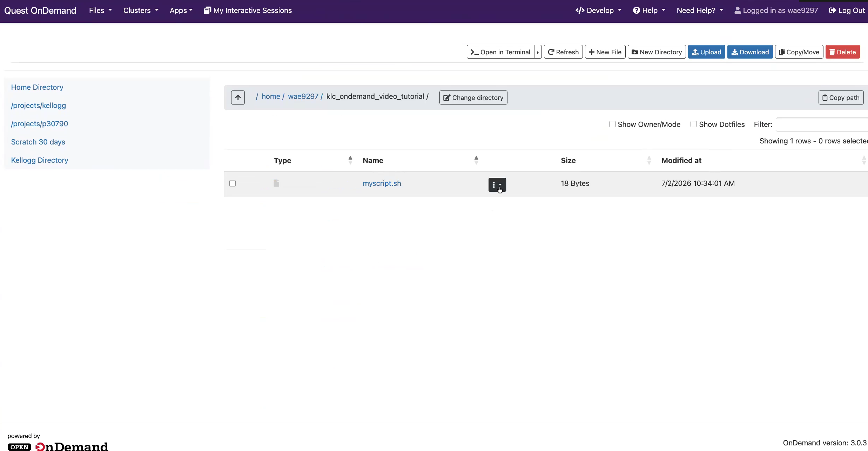Navigate to the home breadcrumb
868x451 pixels.
271,96
